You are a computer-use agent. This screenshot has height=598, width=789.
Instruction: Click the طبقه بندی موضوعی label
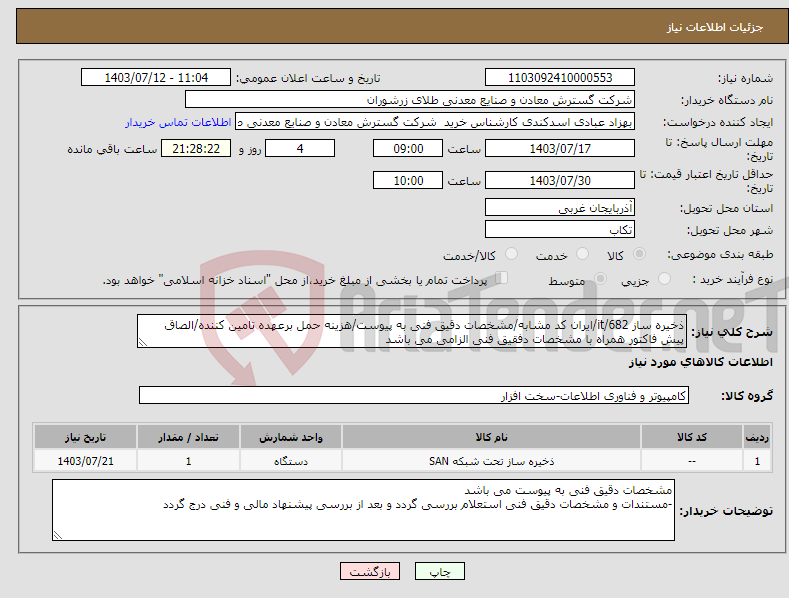click(x=720, y=255)
